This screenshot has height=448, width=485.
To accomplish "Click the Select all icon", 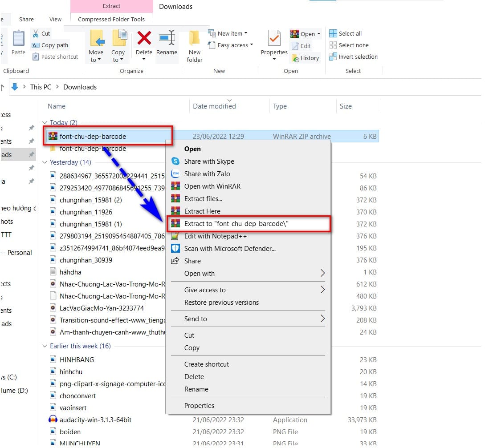I will point(333,33).
